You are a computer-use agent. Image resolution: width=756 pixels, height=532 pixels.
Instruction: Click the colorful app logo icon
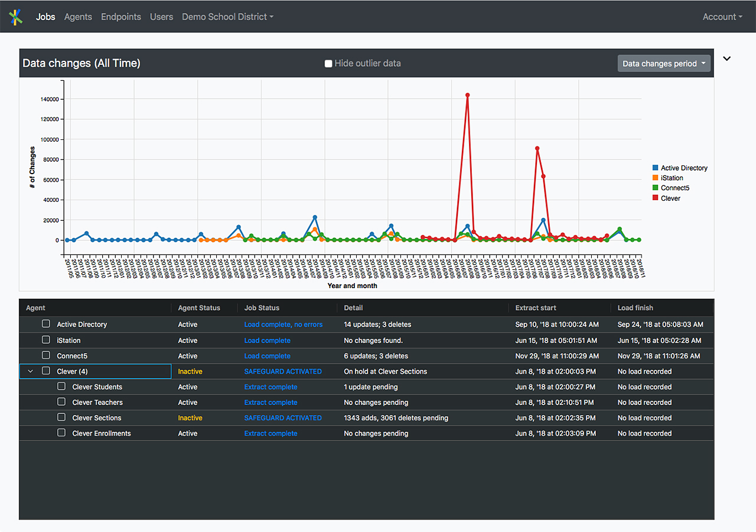(16, 17)
